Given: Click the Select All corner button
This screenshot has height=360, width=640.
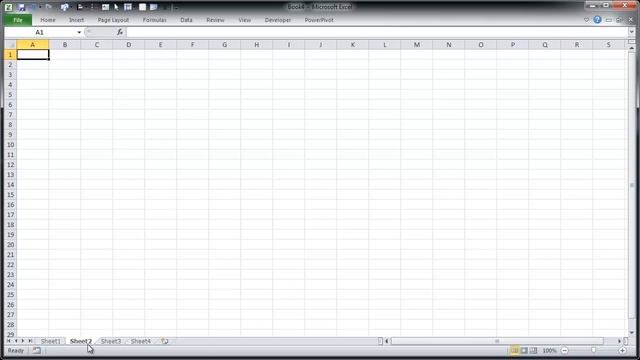Looking at the screenshot, I should pos(11,44).
